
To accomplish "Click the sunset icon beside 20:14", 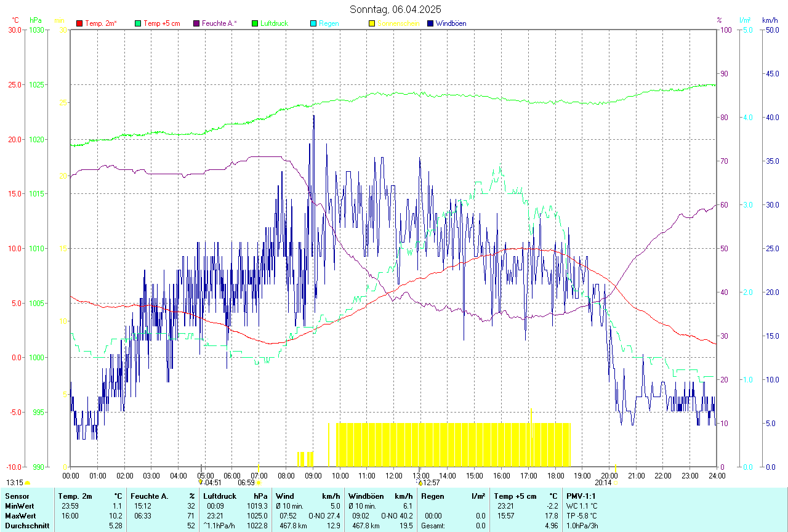I will pos(616,483).
